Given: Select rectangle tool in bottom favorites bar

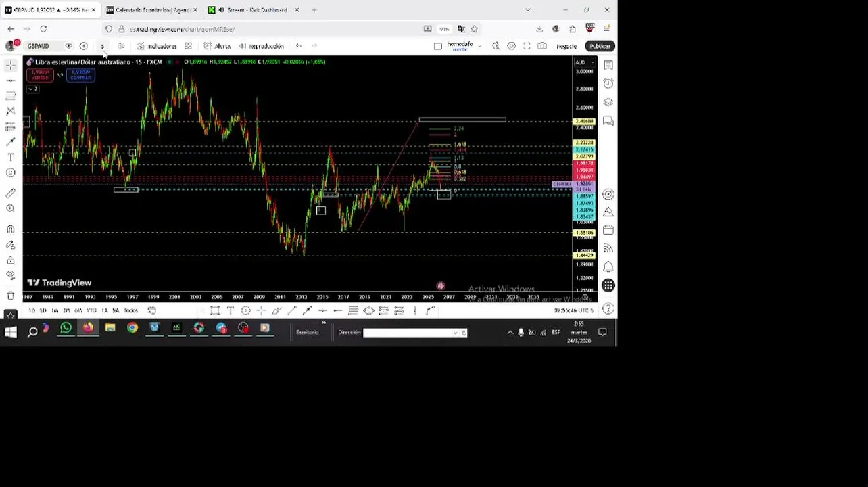Looking at the screenshot, I should pos(214,310).
